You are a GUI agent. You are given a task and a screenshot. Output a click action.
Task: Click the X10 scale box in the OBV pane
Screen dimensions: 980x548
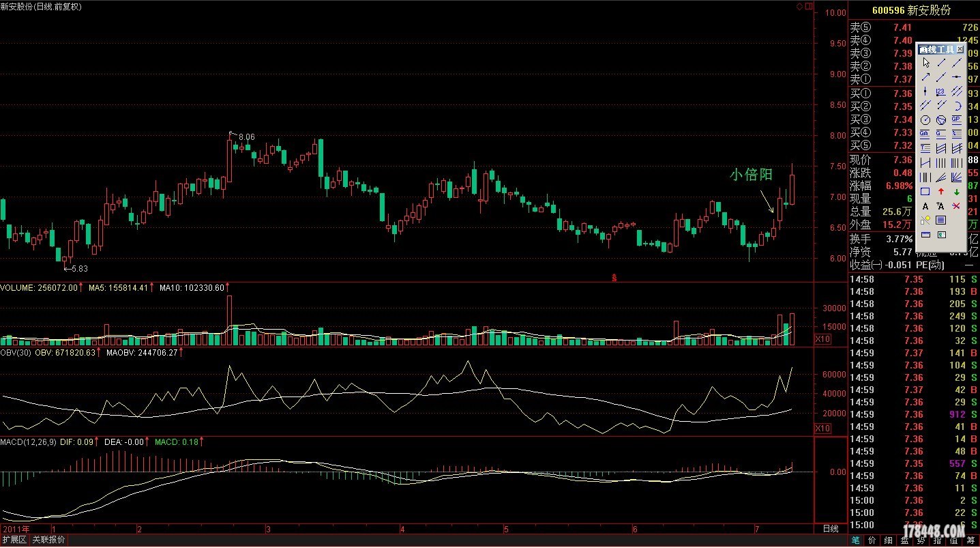[822, 428]
